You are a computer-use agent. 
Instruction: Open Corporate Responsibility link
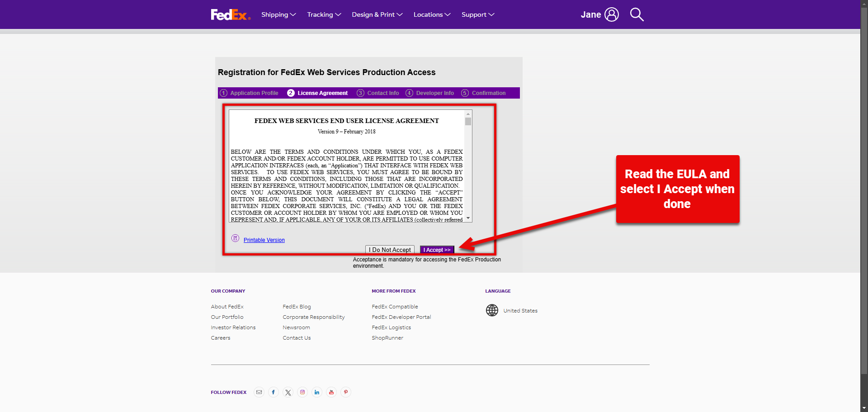click(x=314, y=317)
